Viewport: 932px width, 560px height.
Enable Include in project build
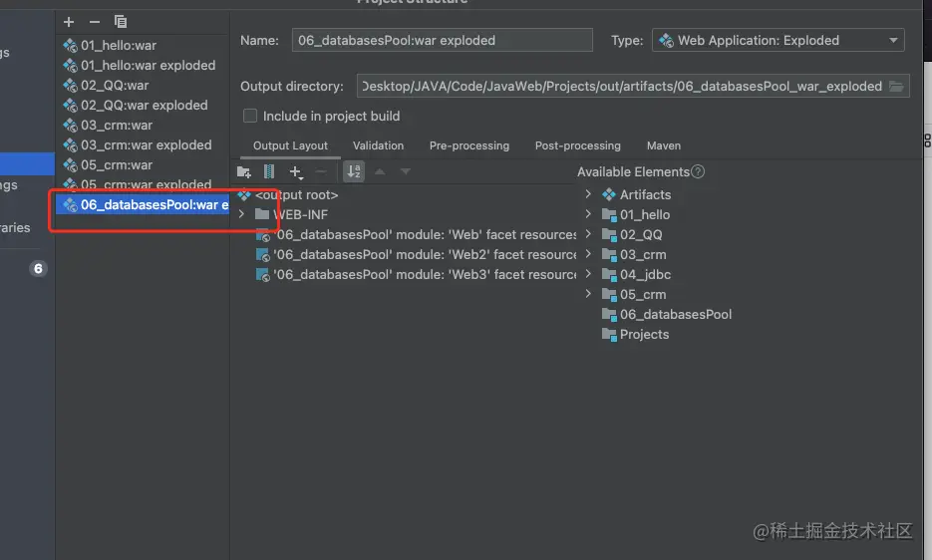click(250, 116)
